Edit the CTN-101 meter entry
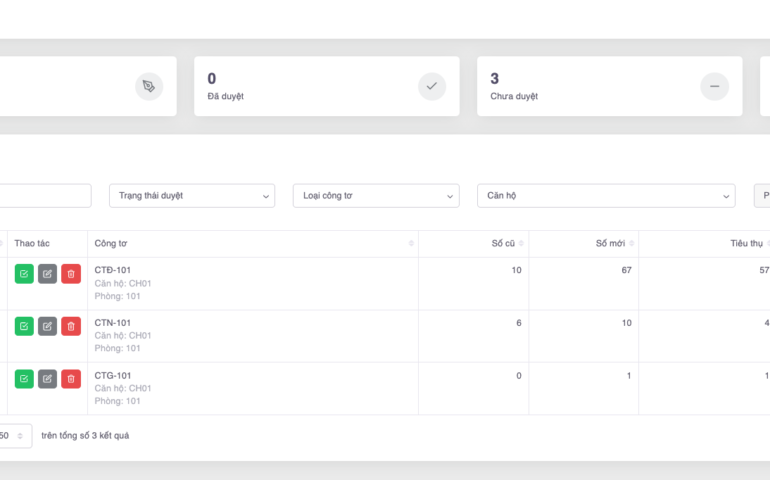The image size is (770, 480). tap(47, 326)
